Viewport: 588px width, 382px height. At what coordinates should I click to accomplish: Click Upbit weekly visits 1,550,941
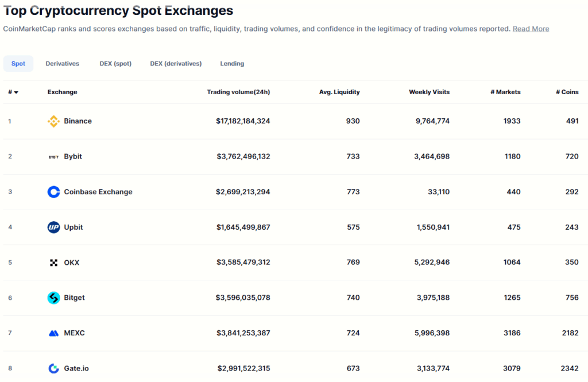point(433,227)
